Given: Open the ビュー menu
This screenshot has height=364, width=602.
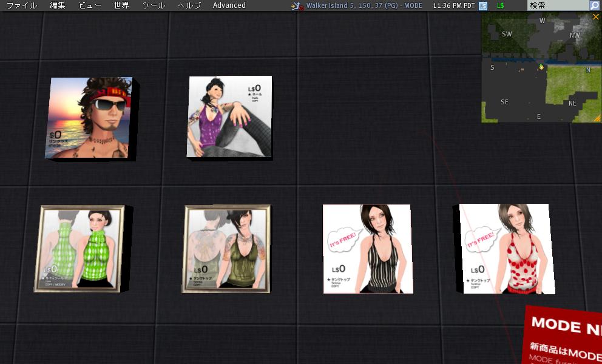Looking at the screenshot, I should point(90,5).
